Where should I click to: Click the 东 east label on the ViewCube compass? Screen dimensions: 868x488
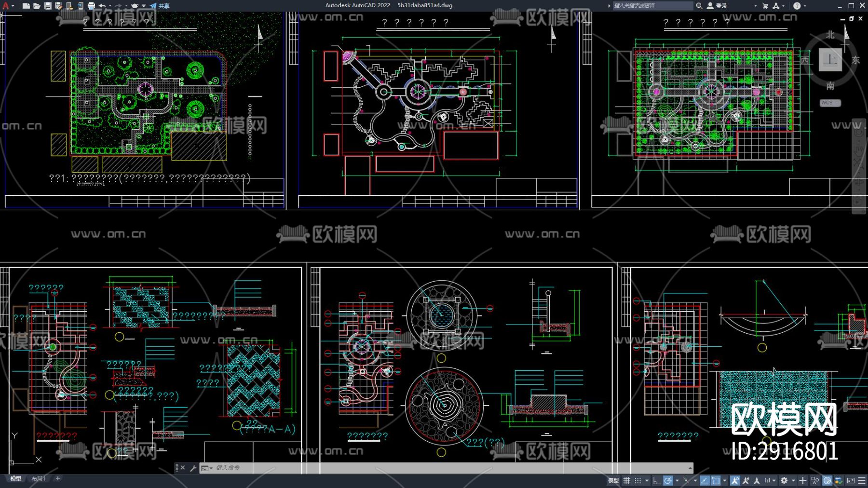[856, 60]
